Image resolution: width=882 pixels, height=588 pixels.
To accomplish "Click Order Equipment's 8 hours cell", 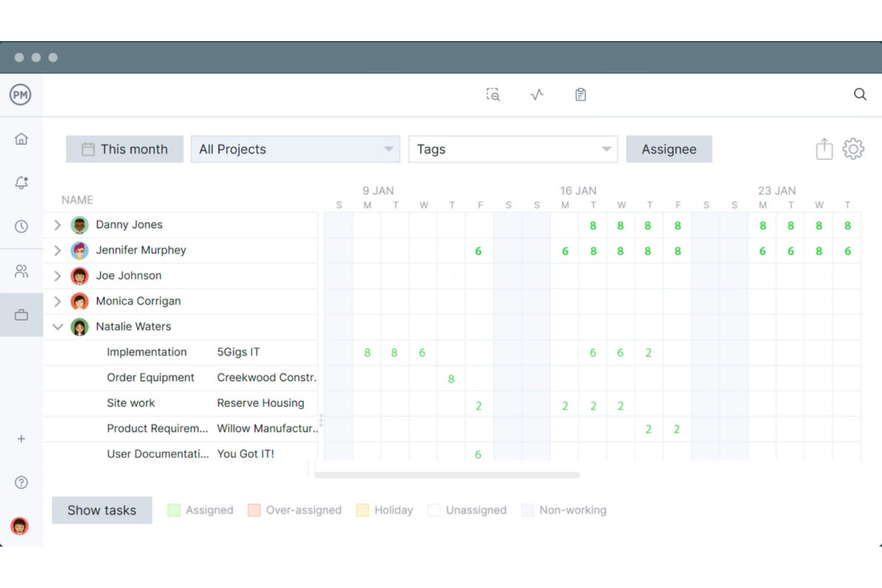I will tap(451, 379).
